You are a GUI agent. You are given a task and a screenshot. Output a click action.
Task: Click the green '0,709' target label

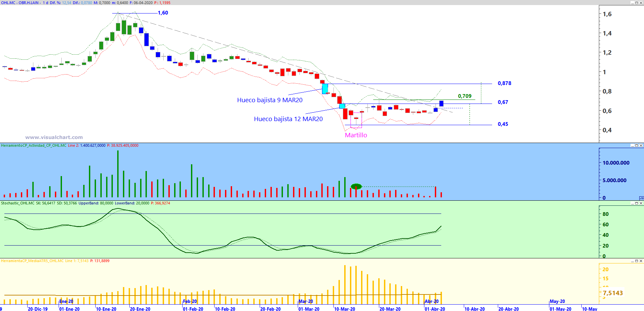click(x=465, y=96)
